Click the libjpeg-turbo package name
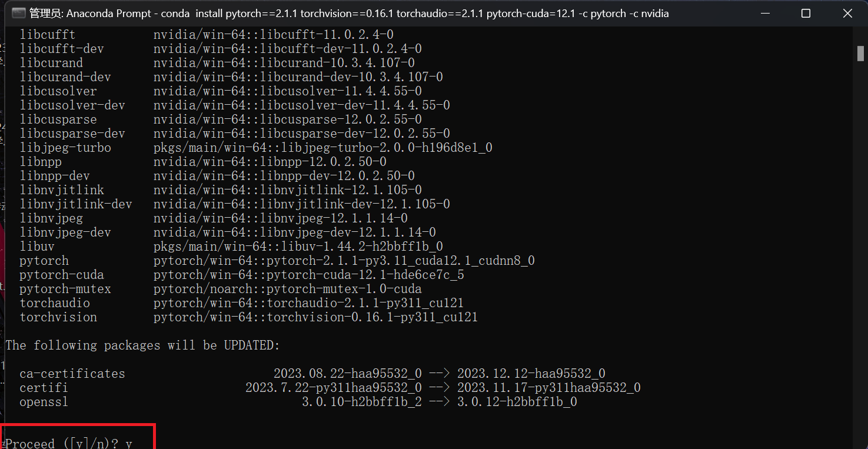868x449 pixels. click(65, 148)
